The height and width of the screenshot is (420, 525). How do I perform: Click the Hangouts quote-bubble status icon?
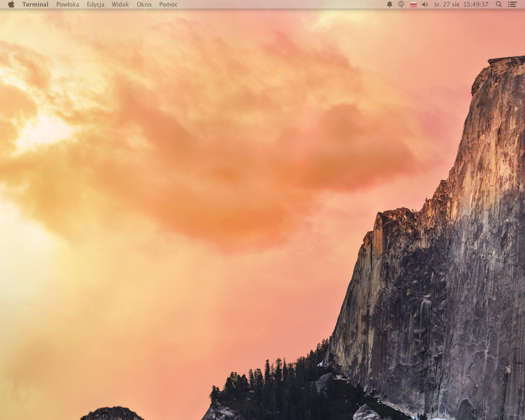[x=401, y=4]
